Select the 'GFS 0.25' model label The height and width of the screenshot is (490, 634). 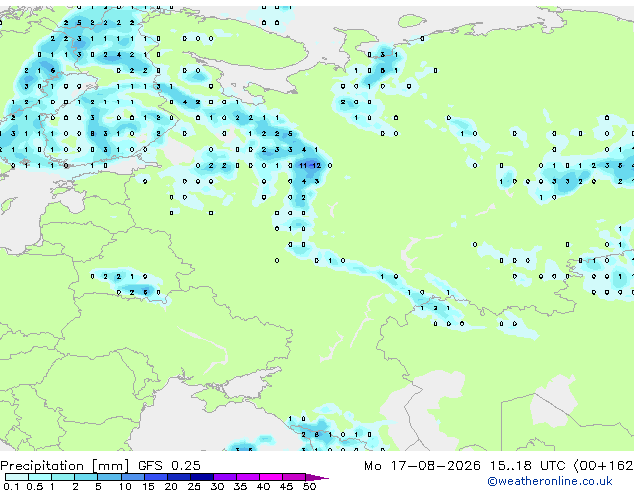tap(169, 466)
